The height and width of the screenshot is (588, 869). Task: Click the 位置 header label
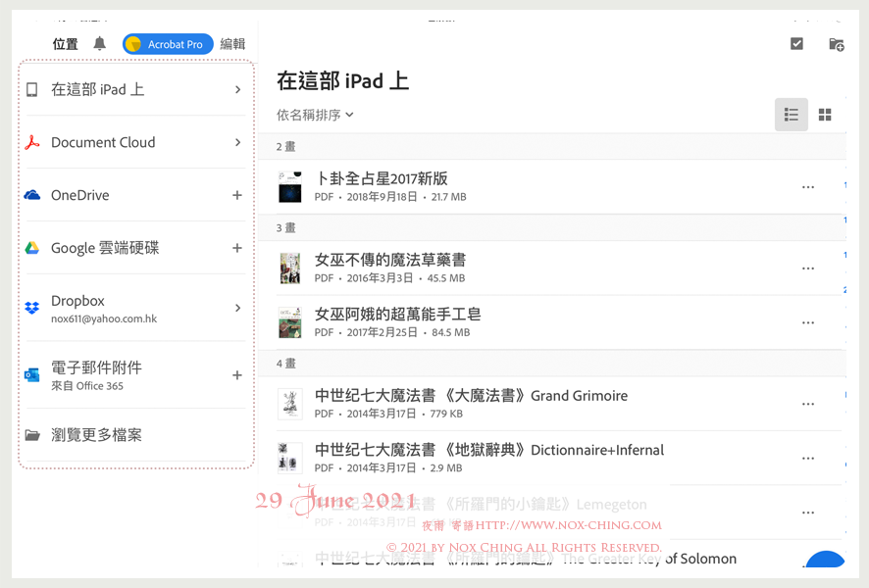tap(66, 44)
